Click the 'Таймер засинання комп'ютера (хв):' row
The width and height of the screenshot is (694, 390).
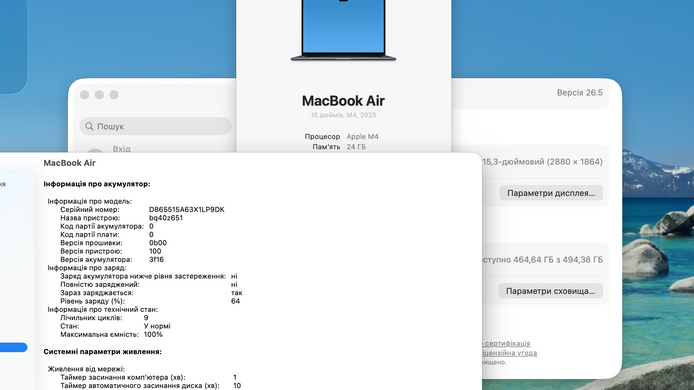(149, 378)
